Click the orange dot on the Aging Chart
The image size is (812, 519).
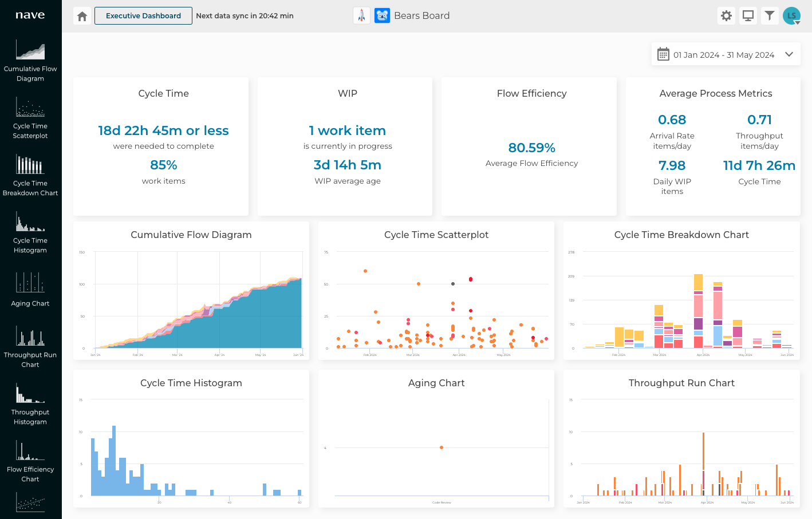[441, 447]
